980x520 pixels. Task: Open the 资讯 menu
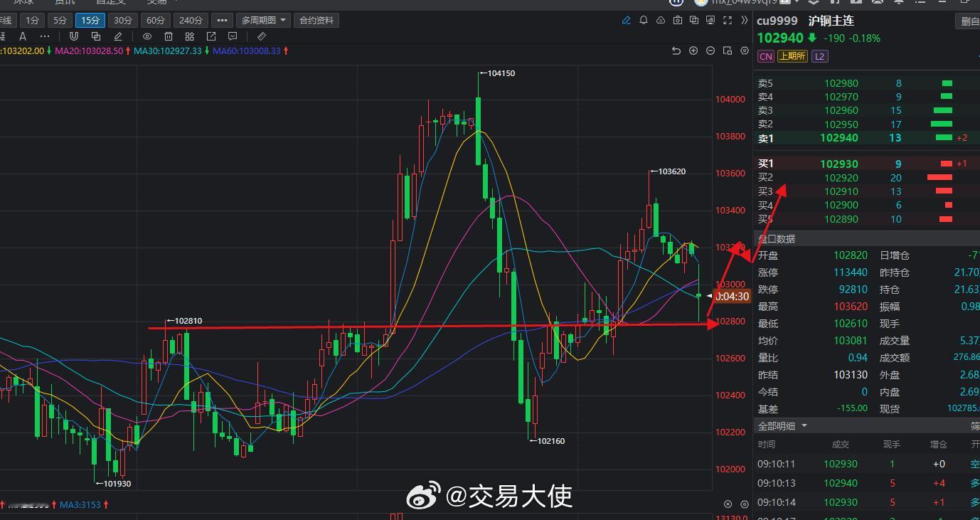pyautogui.click(x=64, y=2)
